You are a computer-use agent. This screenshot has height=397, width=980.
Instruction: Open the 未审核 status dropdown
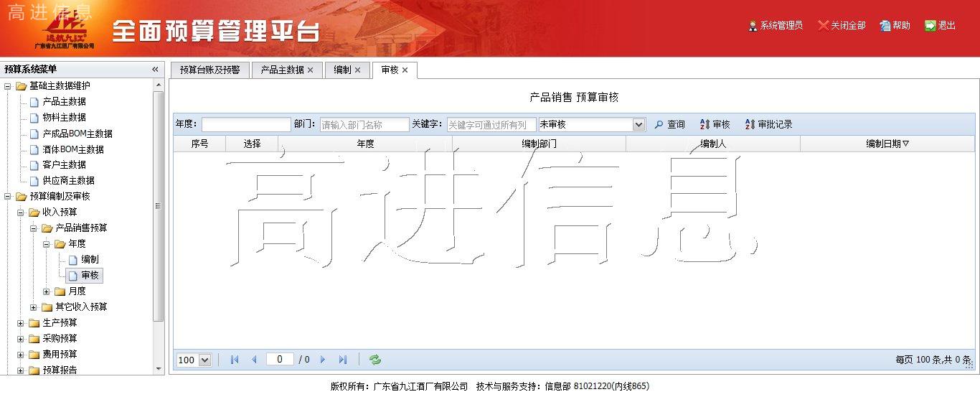639,125
